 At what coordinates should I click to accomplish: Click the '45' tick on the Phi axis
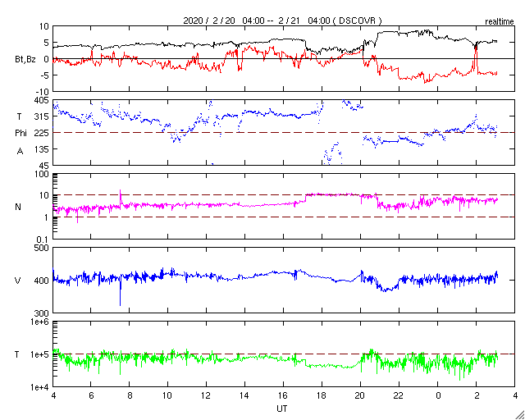44,165
